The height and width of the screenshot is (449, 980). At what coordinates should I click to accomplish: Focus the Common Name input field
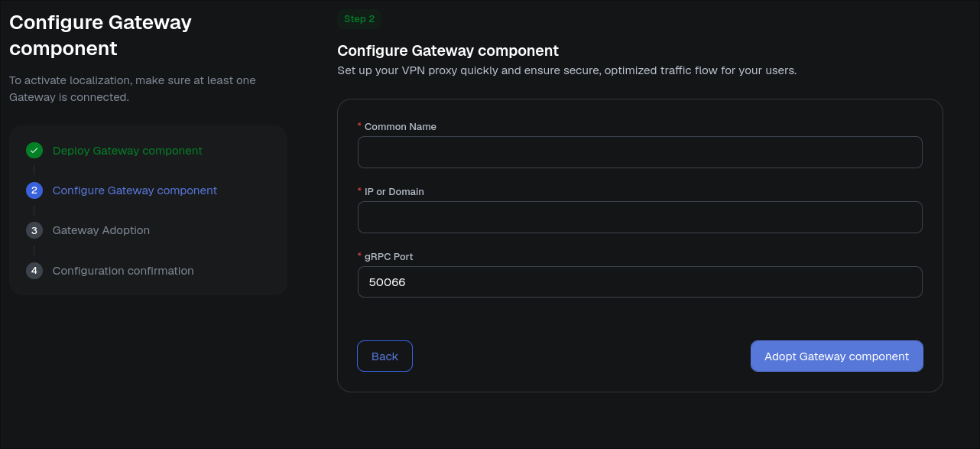coord(640,152)
